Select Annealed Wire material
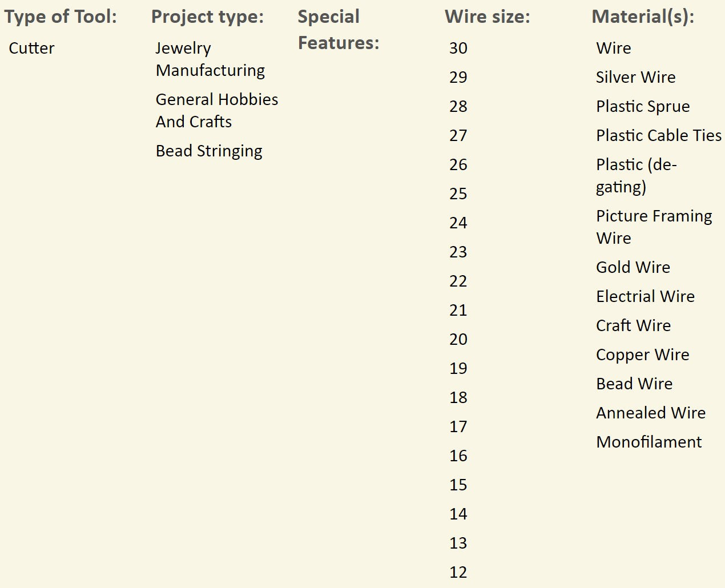 (650, 413)
